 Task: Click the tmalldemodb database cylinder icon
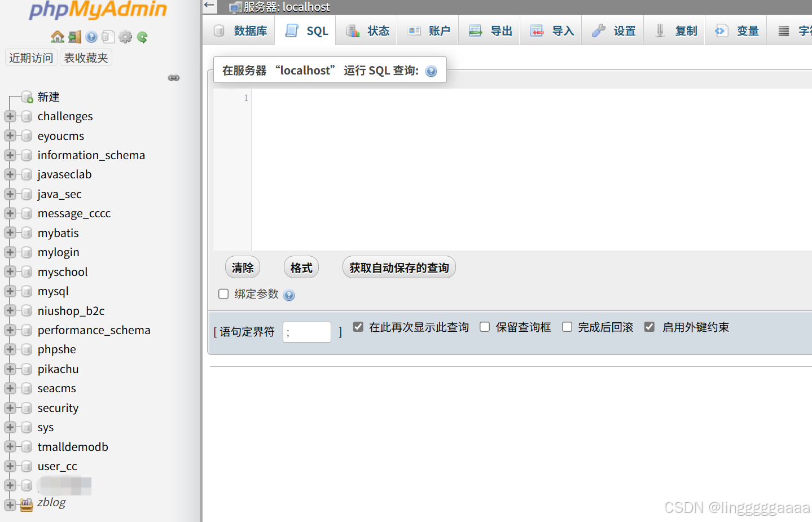[26, 447]
